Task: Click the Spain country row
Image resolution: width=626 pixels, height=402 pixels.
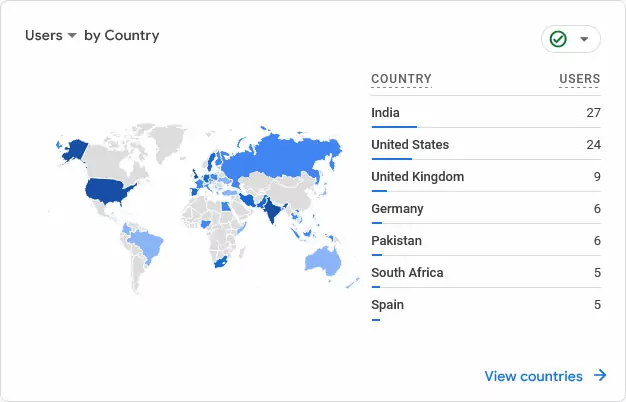Action: 485,305
